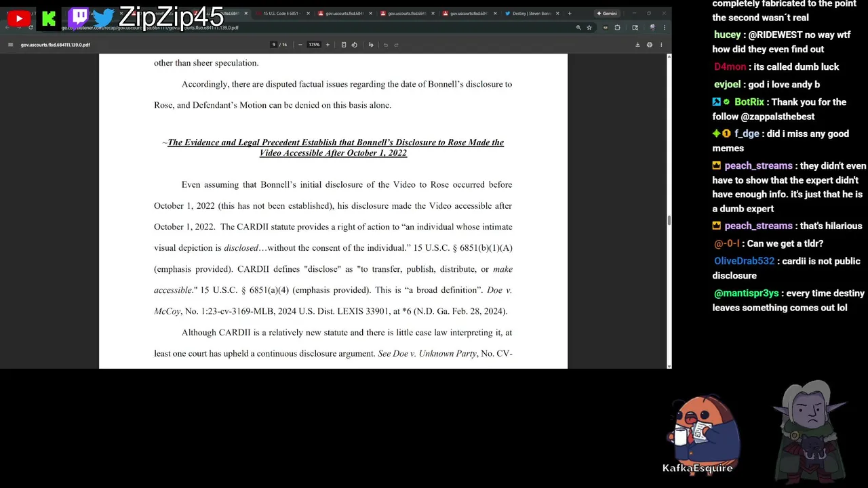Click the @zappalsthebest mention in chat

(777, 117)
